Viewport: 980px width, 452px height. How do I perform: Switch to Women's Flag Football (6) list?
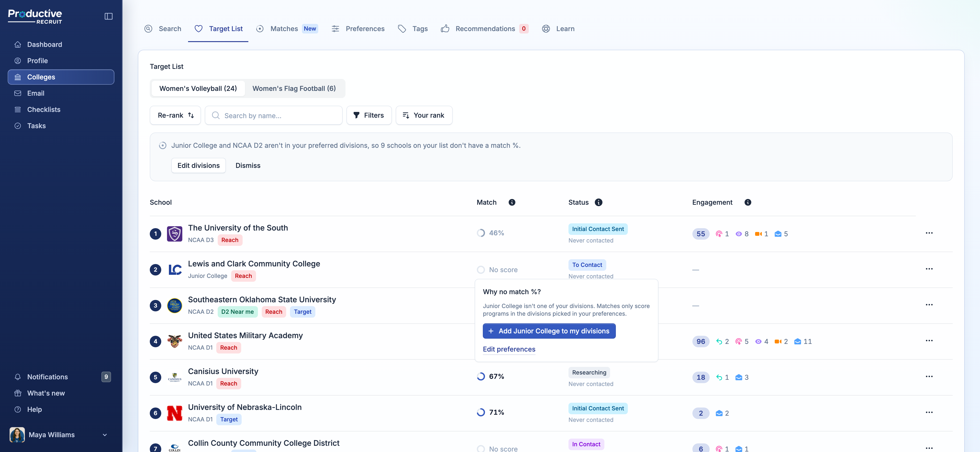pos(294,88)
